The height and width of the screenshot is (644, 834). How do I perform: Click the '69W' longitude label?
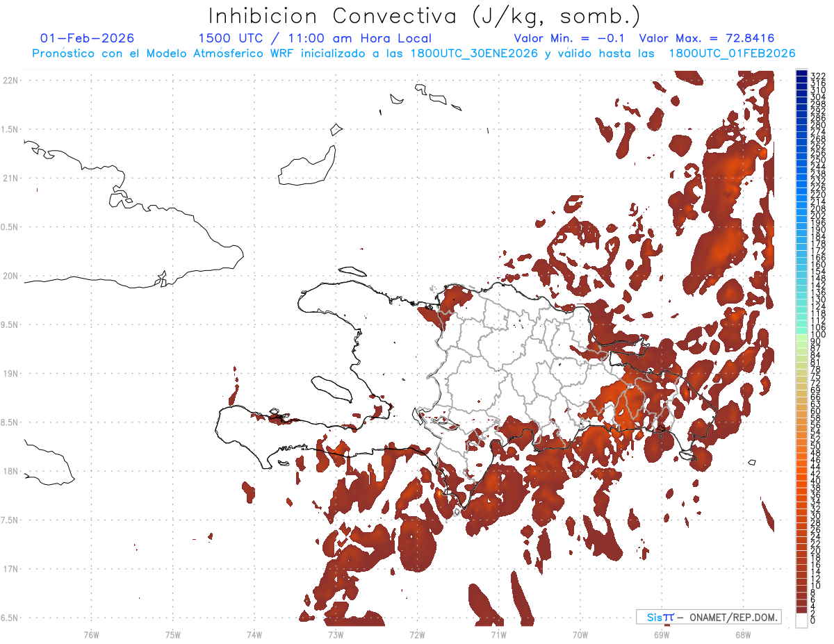(662, 634)
